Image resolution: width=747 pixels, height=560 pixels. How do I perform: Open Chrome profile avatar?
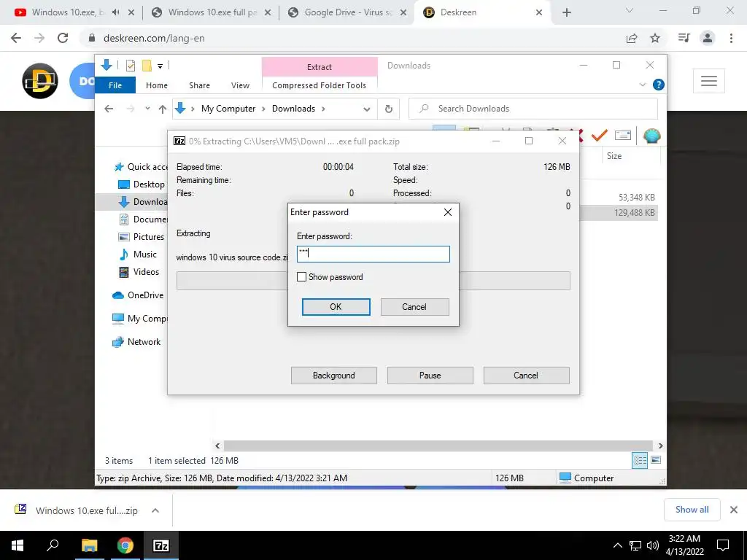pos(708,38)
